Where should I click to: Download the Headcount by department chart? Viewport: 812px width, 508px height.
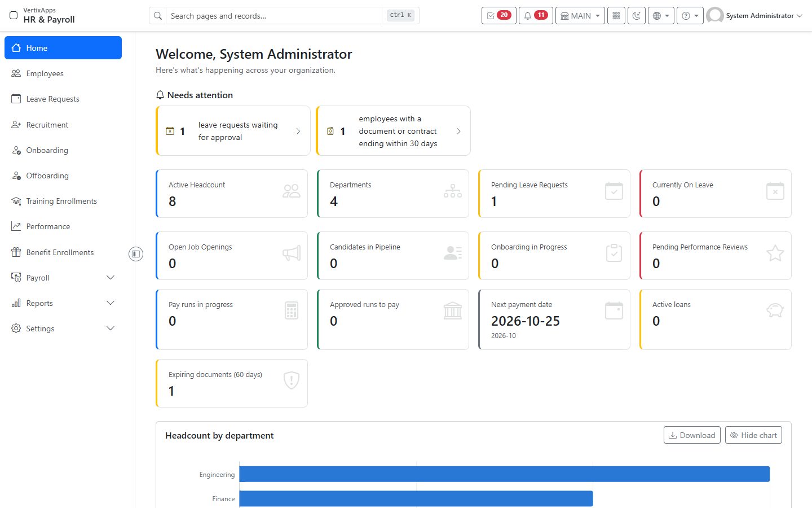pyautogui.click(x=692, y=435)
